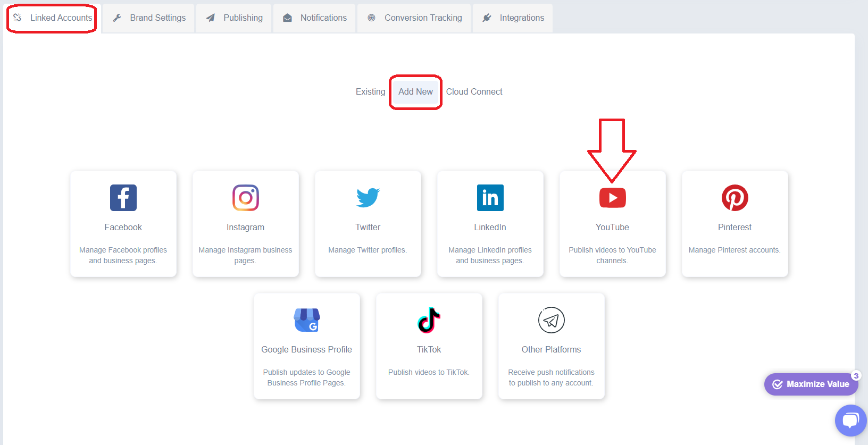Viewport: 868px width, 445px height.
Task: Click the Other Platforms paper plane icon
Action: 552,320
